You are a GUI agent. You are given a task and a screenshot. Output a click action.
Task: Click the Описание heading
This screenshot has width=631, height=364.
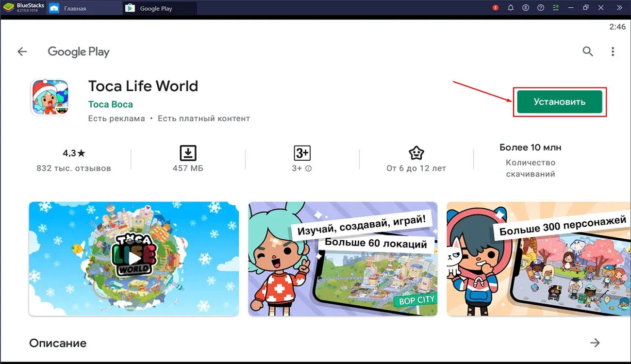tap(58, 343)
